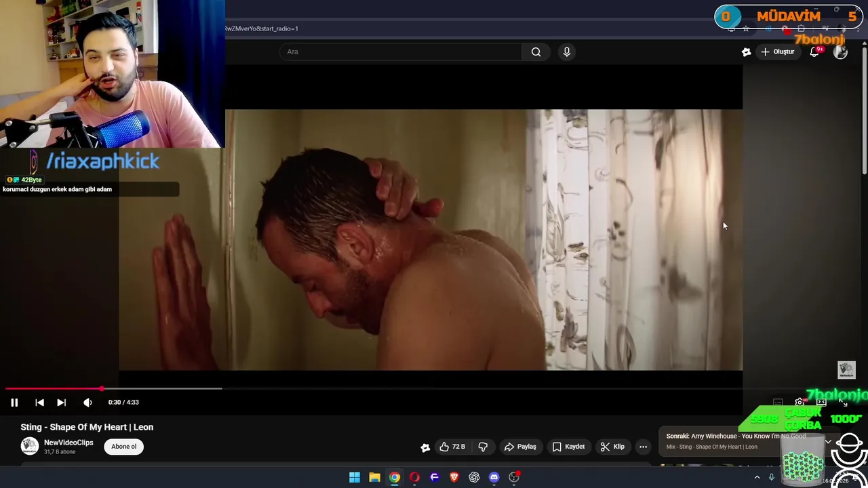Click the Ask sparkle icon beside Oluştur
This screenshot has height=488, width=868.
pyautogui.click(x=746, y=52)
